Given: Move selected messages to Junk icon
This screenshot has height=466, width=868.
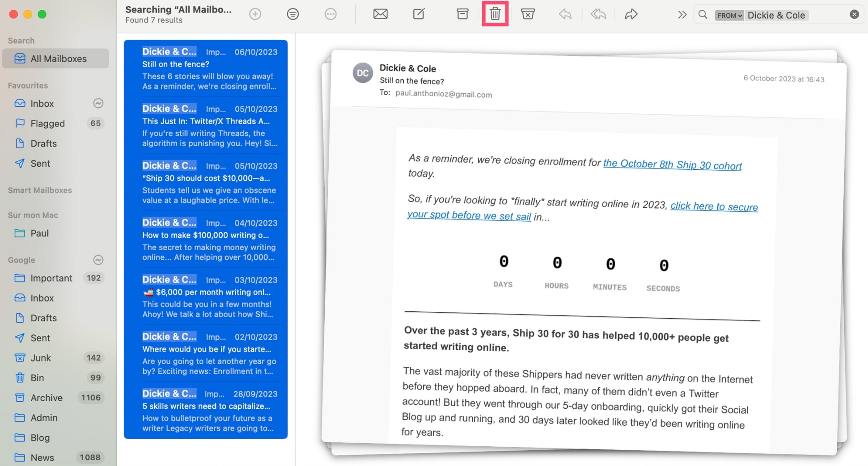Looking at the screenshot, I should click(x=528, y=14).
